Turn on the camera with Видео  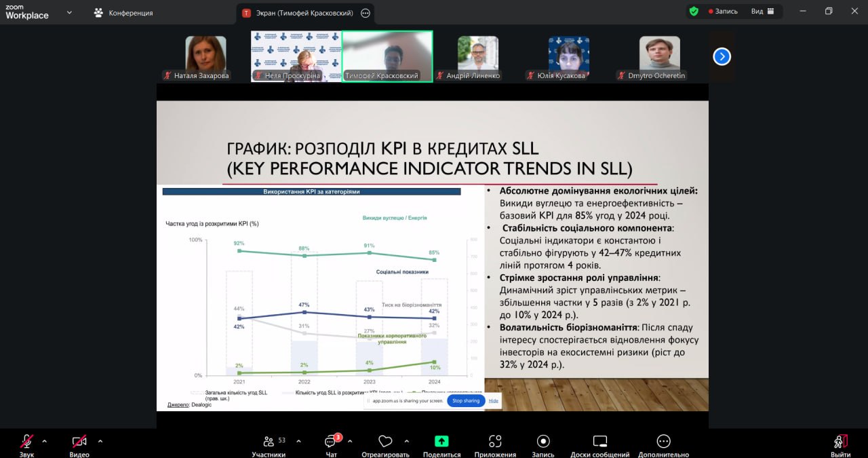pyautogui.click(x=79, y=442)
